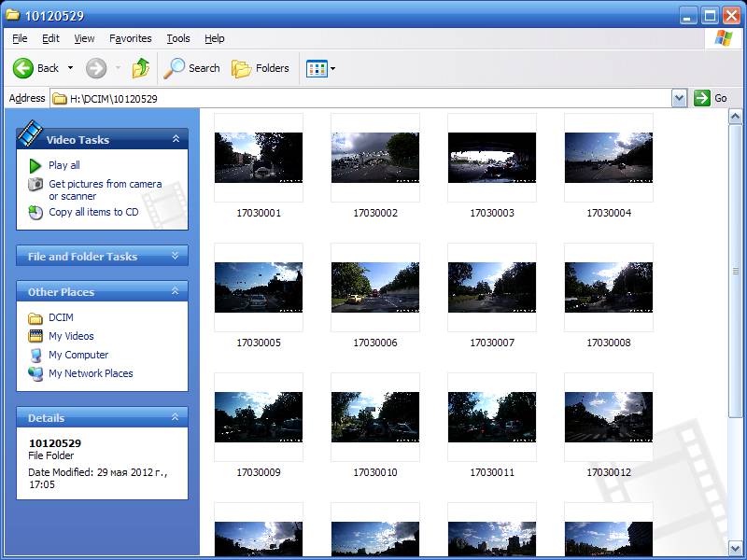Screen dimensions: 747x560
Task: Open the Tools menu
Action: [x=178, y=38]
